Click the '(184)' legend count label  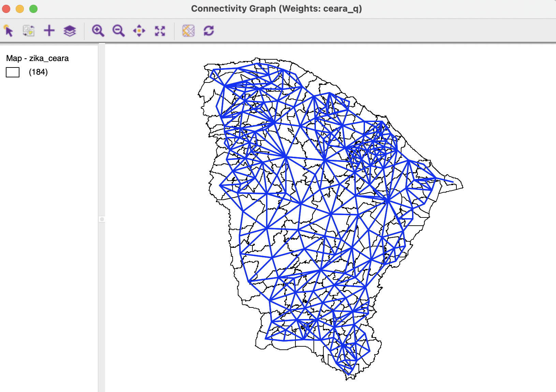click(38, 72)
